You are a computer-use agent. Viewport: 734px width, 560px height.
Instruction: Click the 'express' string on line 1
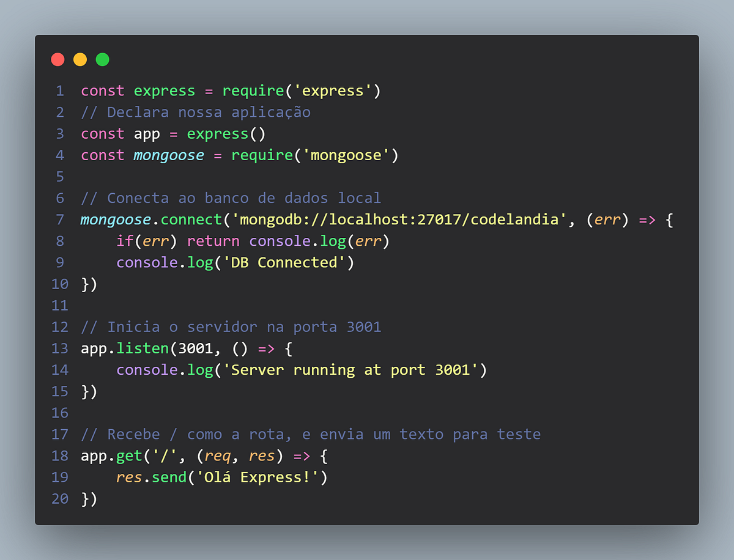coord(333,91)
